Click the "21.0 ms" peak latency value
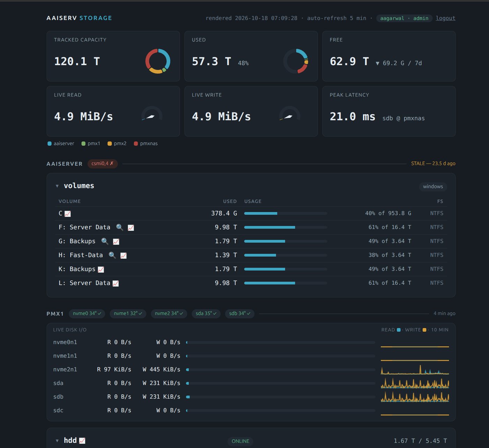 352,116
